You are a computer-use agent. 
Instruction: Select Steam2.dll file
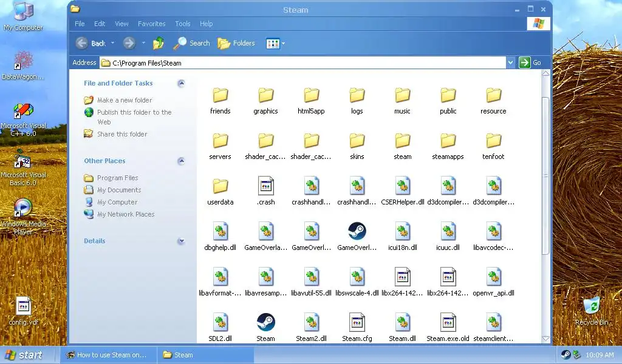(312, 329)
